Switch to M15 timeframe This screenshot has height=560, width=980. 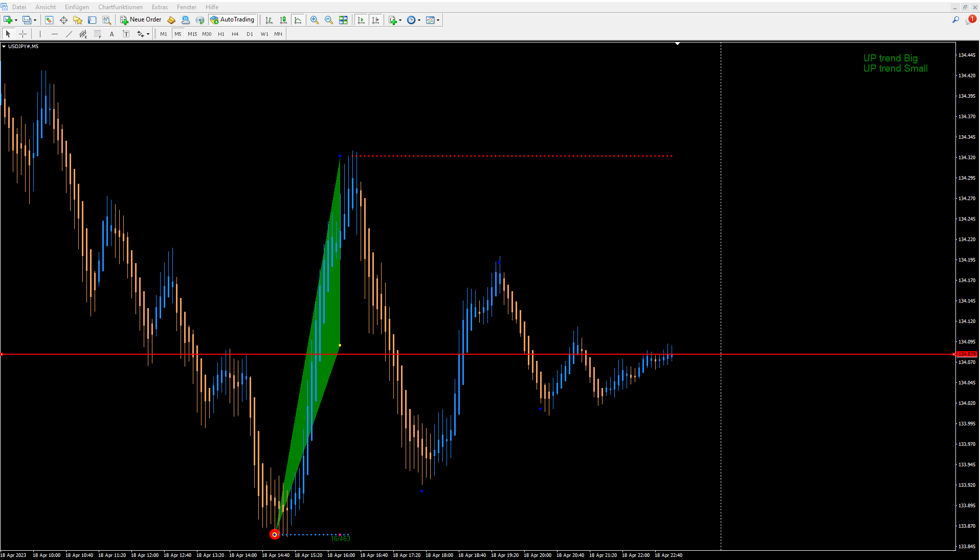[x=192, y=34]
